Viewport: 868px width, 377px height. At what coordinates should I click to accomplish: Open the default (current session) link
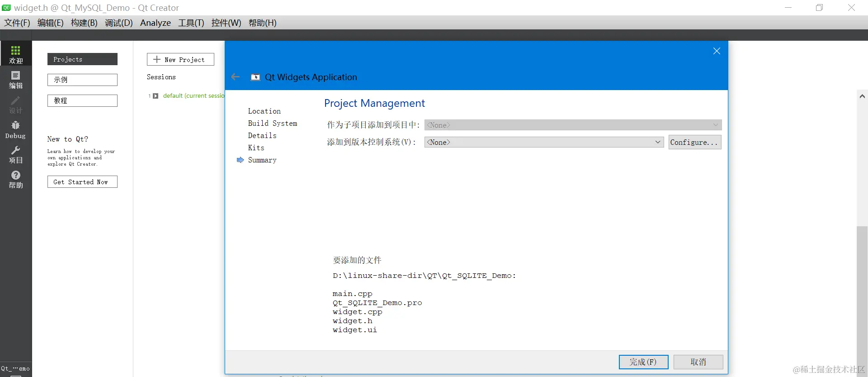pos(193,96)
